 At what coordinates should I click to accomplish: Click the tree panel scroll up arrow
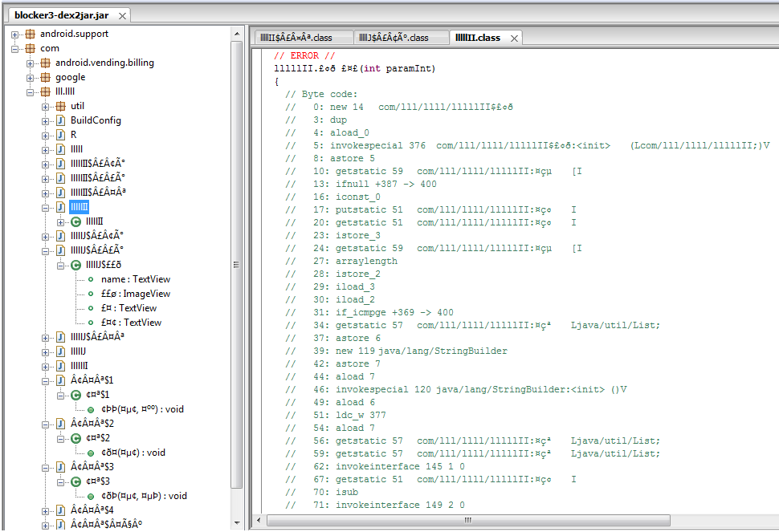[x=237, y=34]
